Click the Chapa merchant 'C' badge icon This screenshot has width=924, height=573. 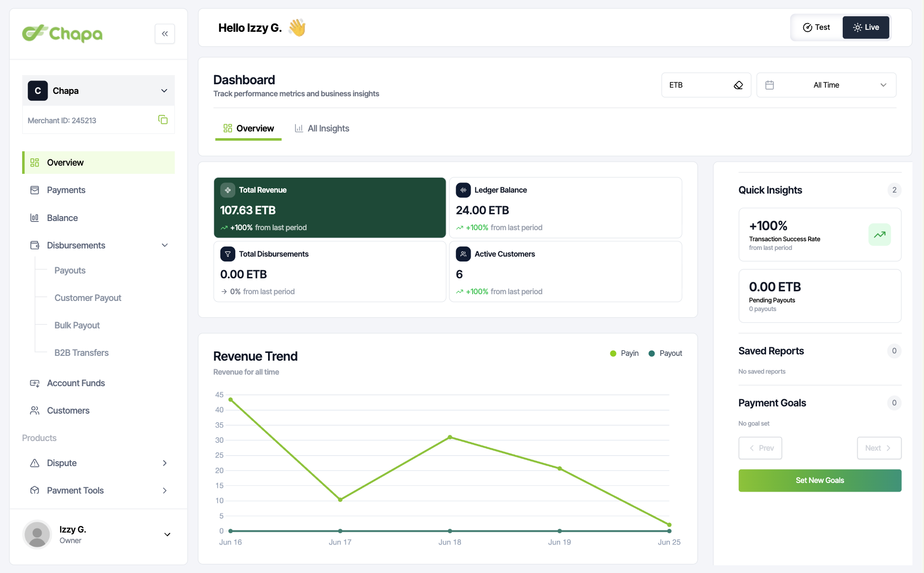38,91
